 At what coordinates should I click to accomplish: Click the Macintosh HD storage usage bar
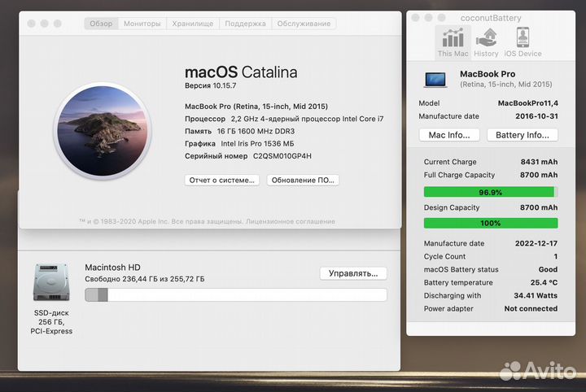tap(236, 295)
